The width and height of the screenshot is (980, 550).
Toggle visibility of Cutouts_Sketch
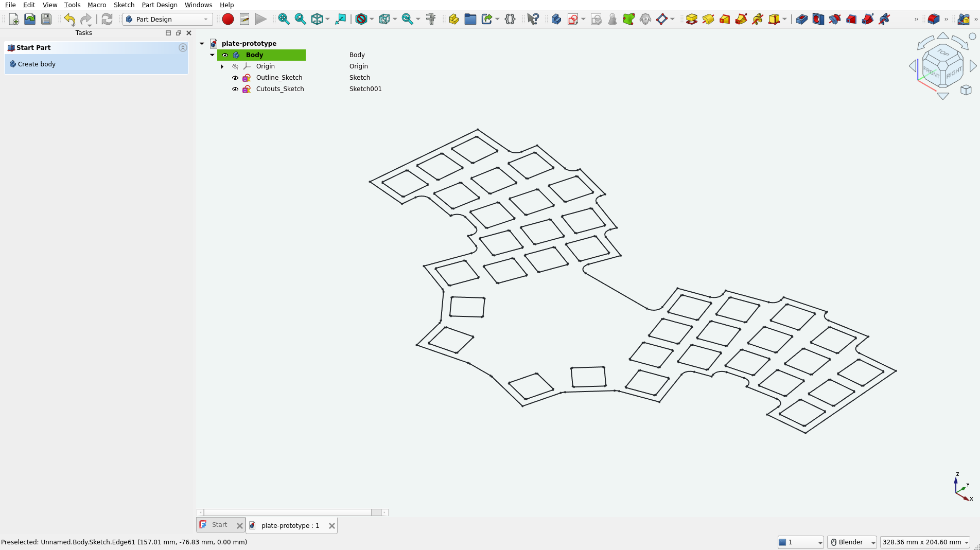pos(235,89)
